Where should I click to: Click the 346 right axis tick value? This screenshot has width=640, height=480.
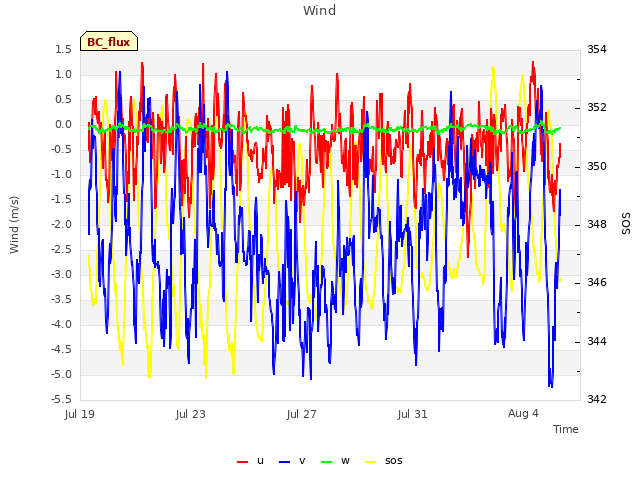point(597,282)
